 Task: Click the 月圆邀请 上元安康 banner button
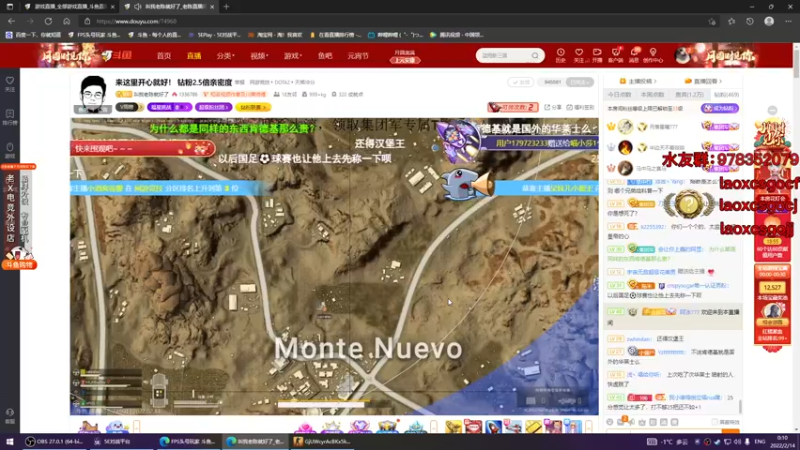(x=405, y=56)
